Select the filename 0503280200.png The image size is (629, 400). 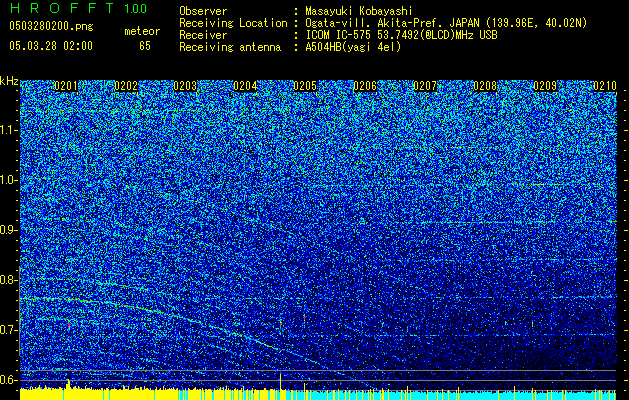[x=51, y=26]
